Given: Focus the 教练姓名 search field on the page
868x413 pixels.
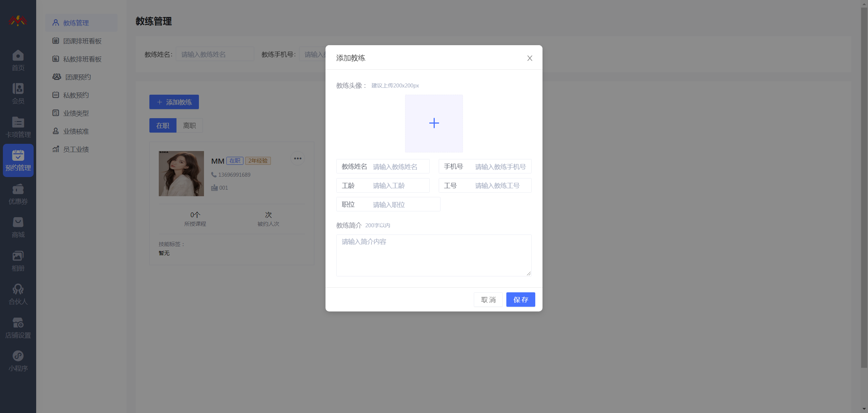Looking at the screenshot, I should 215,54.
